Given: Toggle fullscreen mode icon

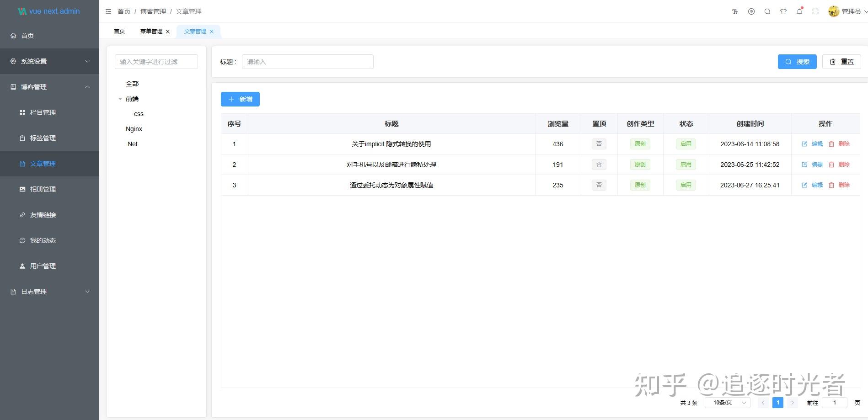Looking at the screenshot, I should (x=815, y=11).
